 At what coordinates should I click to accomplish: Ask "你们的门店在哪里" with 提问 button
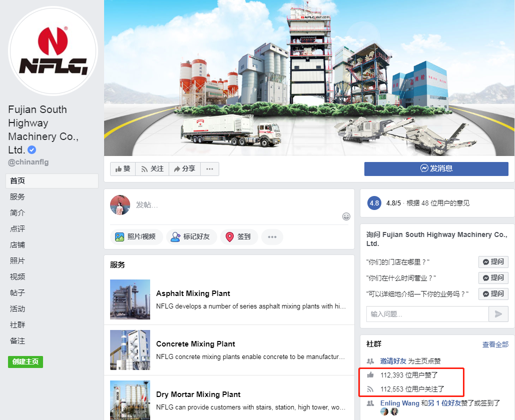(x=493, y=262)
